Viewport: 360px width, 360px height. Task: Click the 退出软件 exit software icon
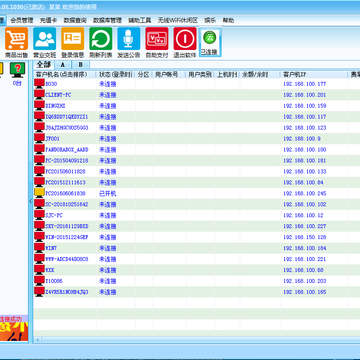185,43
